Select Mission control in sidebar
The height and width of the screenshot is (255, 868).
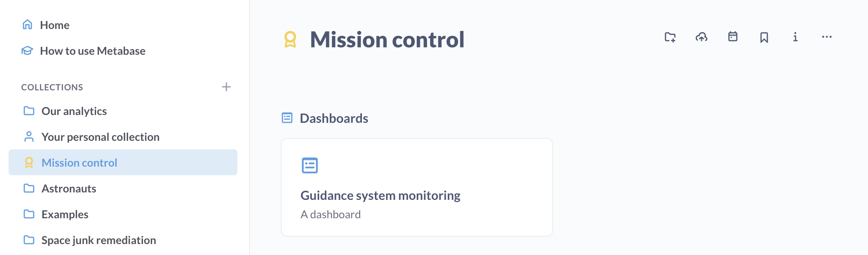tap(79, 163)
